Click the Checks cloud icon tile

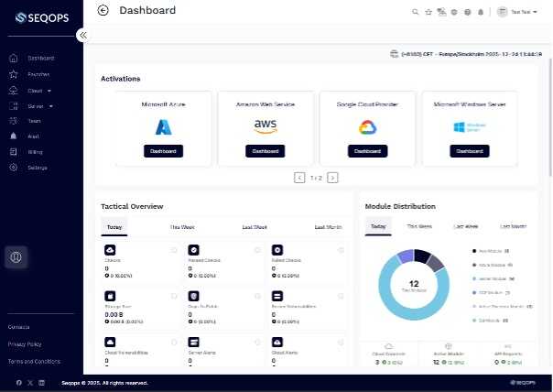click(x=110, y=250)
